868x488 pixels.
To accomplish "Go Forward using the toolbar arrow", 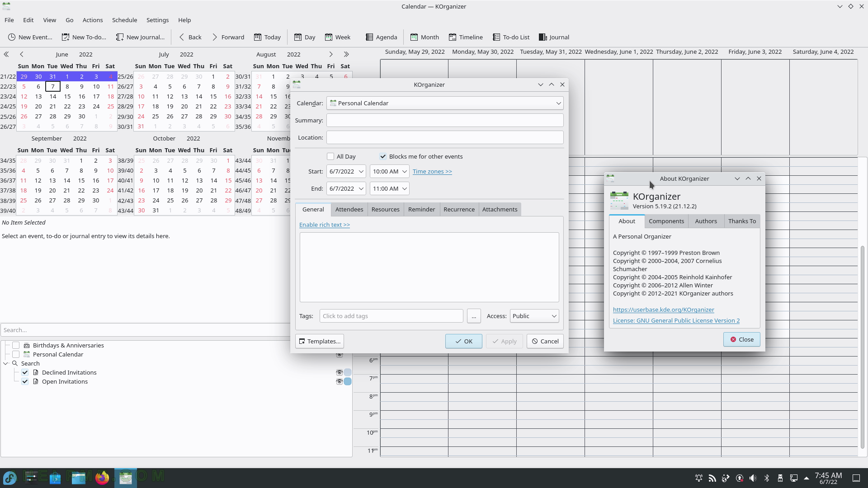I will tap(228, 37).
